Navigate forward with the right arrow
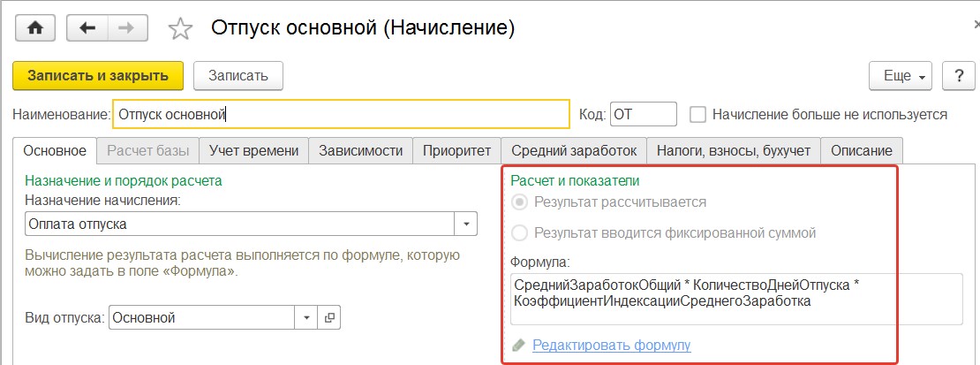The height and width of the screenshot is (365, 980). (x=128, y=29)
